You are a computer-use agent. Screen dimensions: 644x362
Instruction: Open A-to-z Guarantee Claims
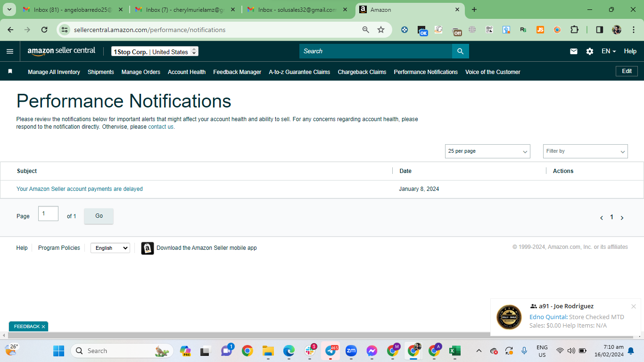(x=299, y=72)
